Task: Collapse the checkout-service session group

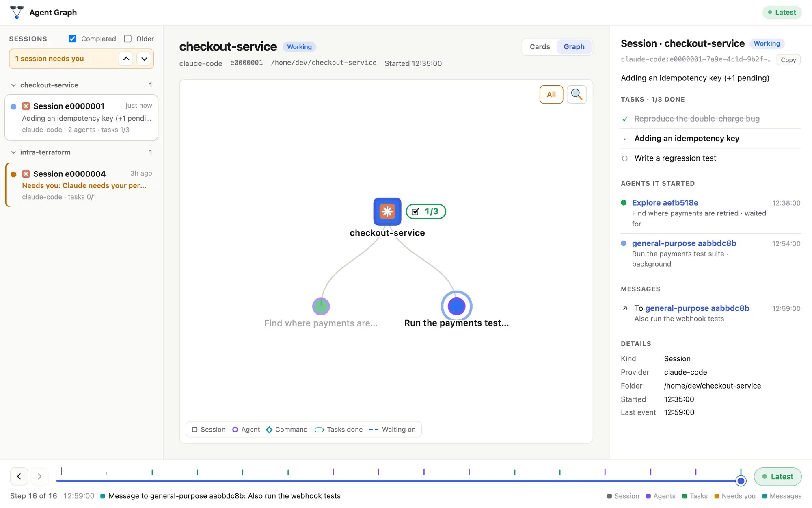Action: pos(13,85)
